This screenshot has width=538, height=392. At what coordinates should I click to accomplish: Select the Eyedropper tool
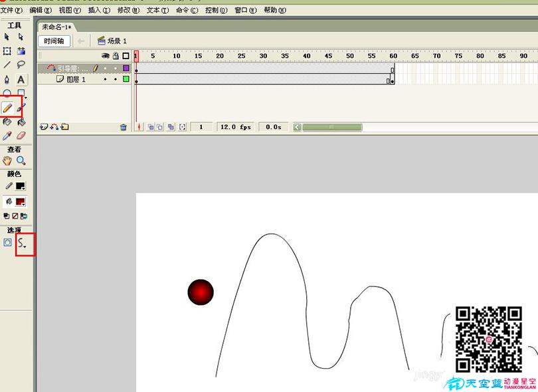pyautogui.click(x=7, y=136)
